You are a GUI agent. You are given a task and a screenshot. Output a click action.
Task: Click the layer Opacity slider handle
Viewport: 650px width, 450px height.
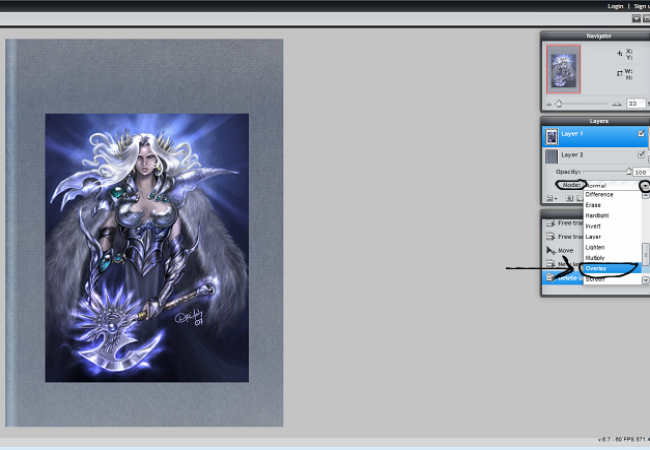[629, 171]
